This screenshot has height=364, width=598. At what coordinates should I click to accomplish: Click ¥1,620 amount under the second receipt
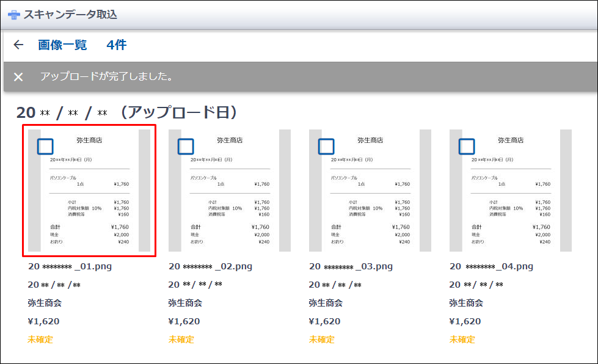pyautogui.click(x=184, y=321)
